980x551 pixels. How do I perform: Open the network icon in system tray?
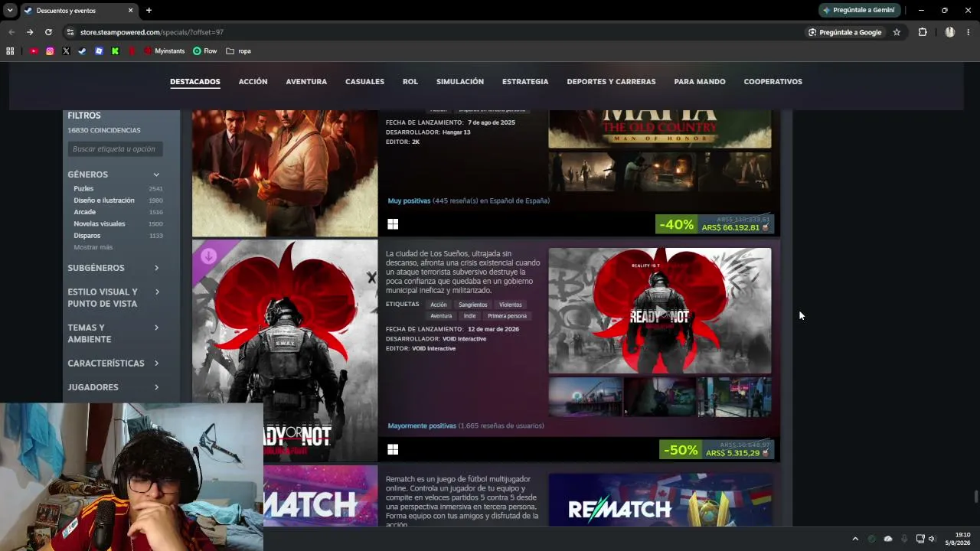920,539
